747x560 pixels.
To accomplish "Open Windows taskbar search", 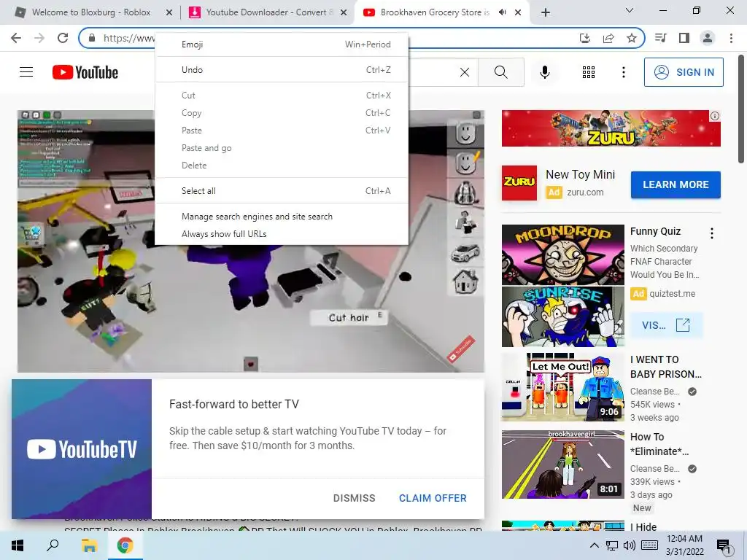I will tap(53, 545).
